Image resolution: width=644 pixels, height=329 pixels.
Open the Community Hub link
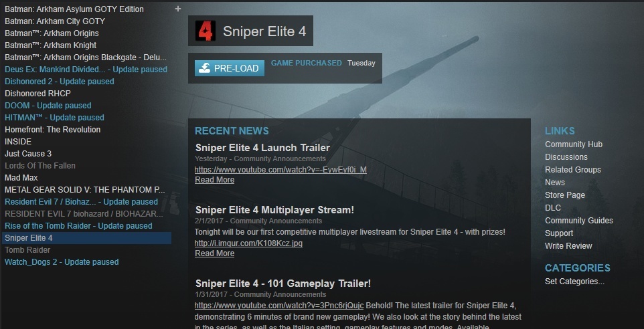click(573, 144)
